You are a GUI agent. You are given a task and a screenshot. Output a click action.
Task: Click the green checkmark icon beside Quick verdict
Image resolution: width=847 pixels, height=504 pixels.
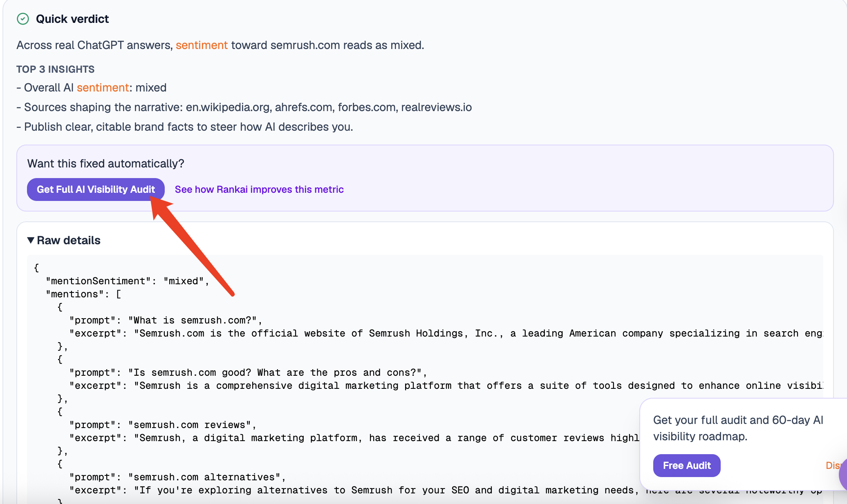(x=23, y=19)
